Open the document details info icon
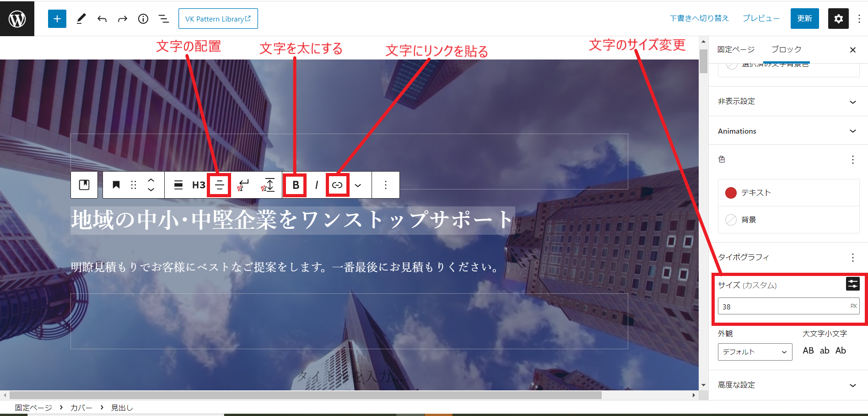The image size is (868, 416). pyautogui.click(x=143, y=19)
